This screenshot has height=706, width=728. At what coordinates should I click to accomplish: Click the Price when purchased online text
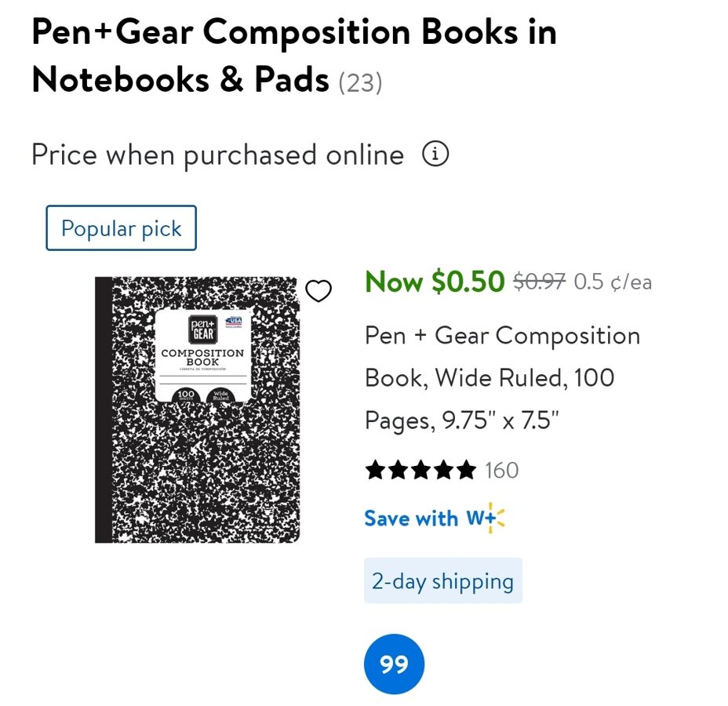tap(218, 155)
